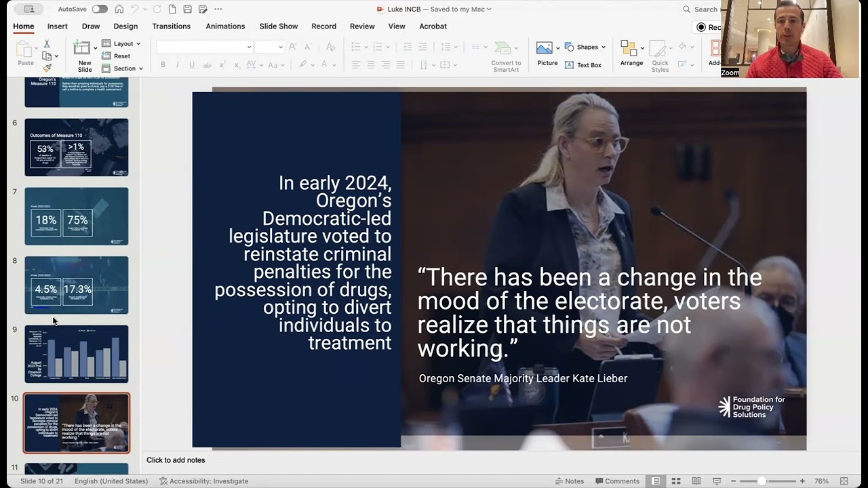Screen dimensions: 868x488
Task: Select Normal view in status bar
Action: pyautogui.click(x=656, y=481)
